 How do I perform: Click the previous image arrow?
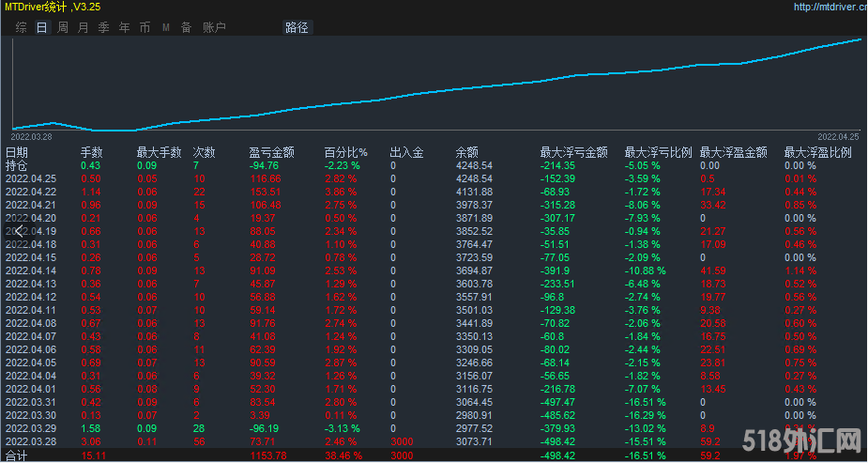19,231
